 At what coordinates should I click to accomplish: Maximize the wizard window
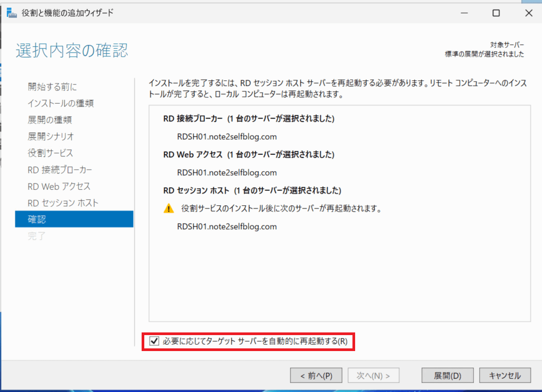click(496, 13)
